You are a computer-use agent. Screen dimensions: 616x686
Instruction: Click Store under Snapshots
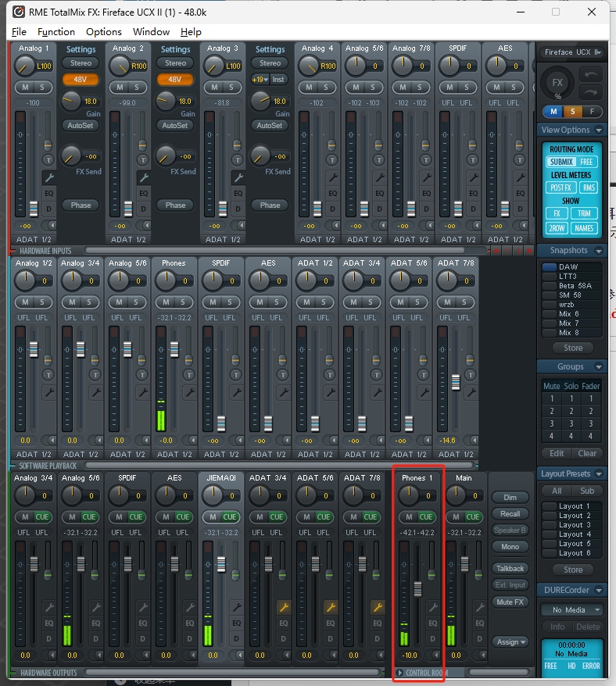point(573,348)
